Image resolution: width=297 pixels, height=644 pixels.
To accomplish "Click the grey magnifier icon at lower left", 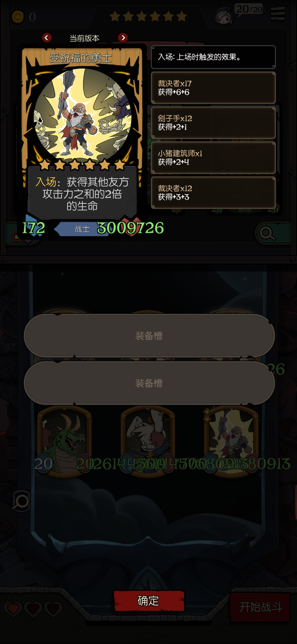I will click(x=21, y=501).
